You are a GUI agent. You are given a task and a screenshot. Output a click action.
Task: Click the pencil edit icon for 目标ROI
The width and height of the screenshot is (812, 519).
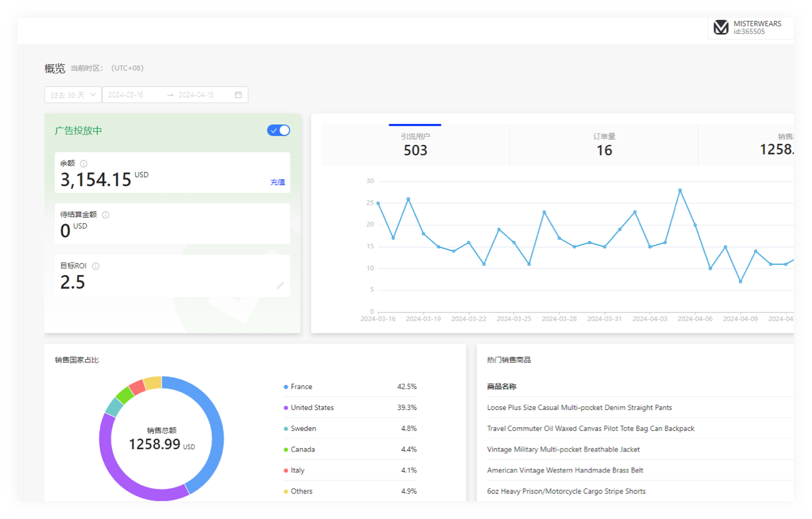pyautogui.click(x=280, y=286)
